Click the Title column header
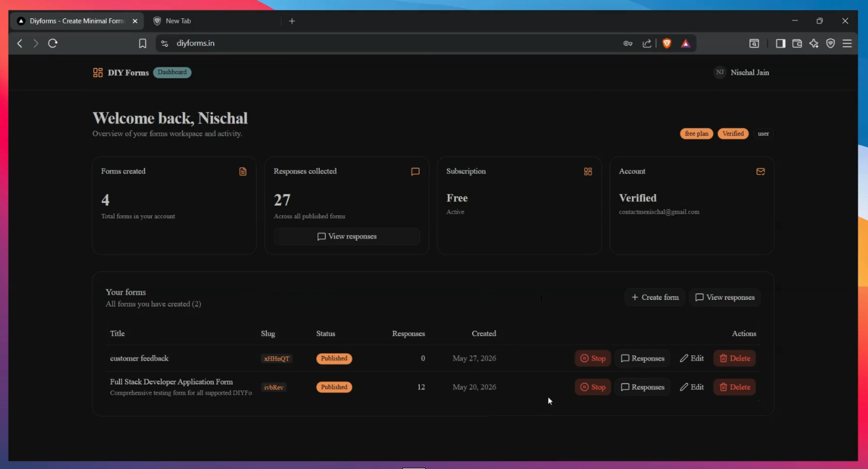The image size is (868, 469). 117,334
